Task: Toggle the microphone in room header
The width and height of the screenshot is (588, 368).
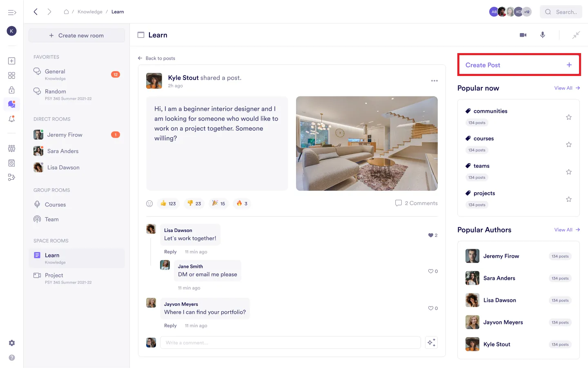Action: [543, 35]
